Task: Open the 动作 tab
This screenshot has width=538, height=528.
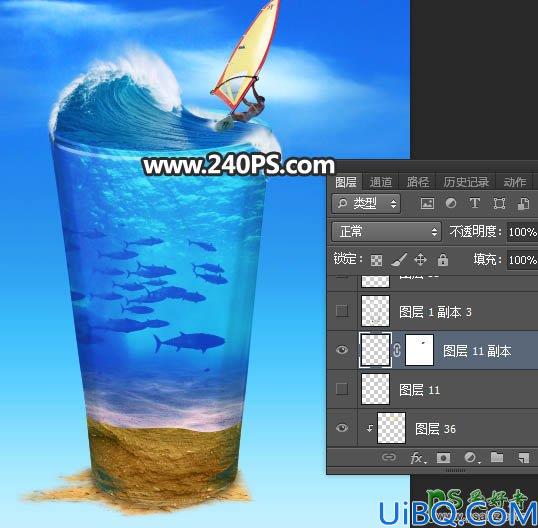Action: [x=515, y=182]
